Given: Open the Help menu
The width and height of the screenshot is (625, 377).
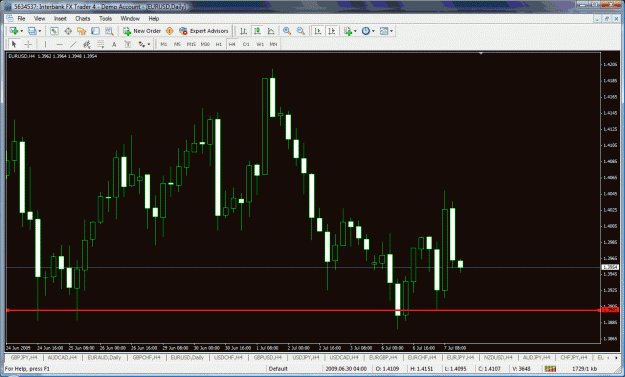Looking at the screenshot, I should (153, 18).
